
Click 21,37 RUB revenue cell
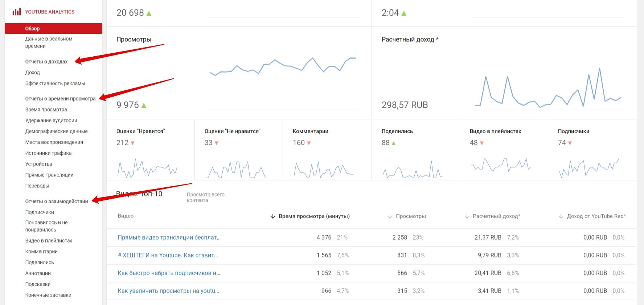pos(488,237)
